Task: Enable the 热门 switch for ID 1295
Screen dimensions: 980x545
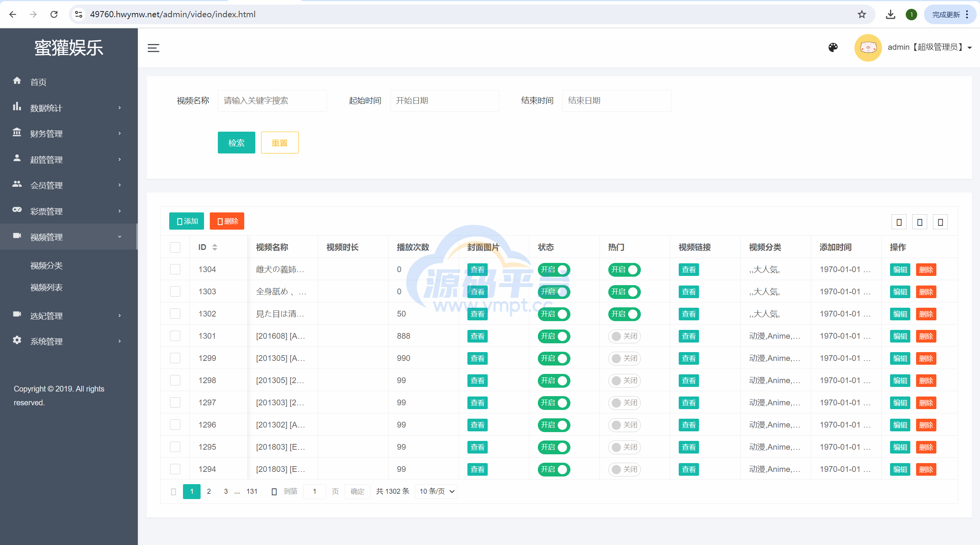Action: tap(624, 447)
